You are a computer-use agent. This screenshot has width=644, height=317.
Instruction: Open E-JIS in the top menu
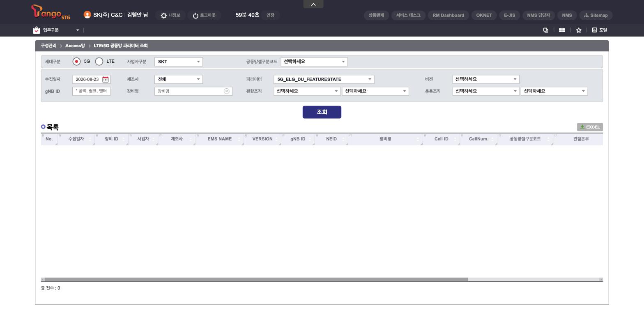(x=510, y=15)
